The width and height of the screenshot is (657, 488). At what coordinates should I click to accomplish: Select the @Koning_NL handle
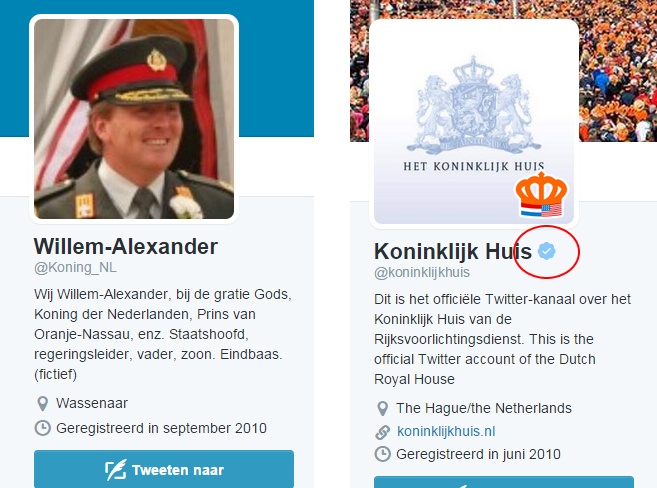(x=75, y=267)
